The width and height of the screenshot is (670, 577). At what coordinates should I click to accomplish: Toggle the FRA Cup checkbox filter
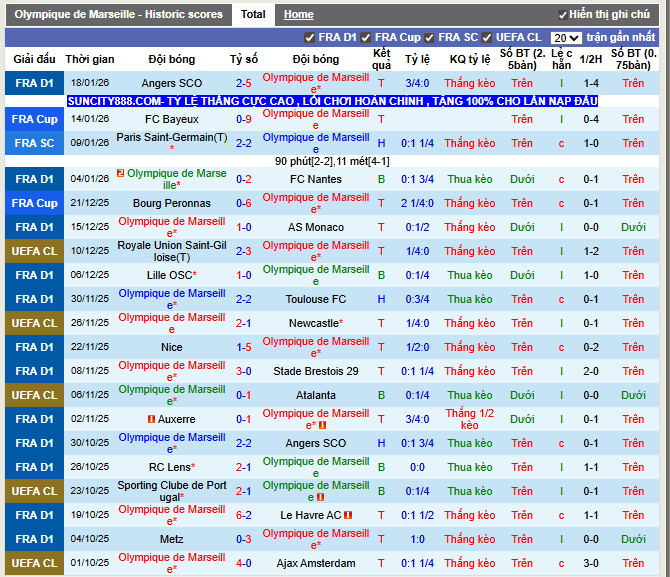coord(365,38)
